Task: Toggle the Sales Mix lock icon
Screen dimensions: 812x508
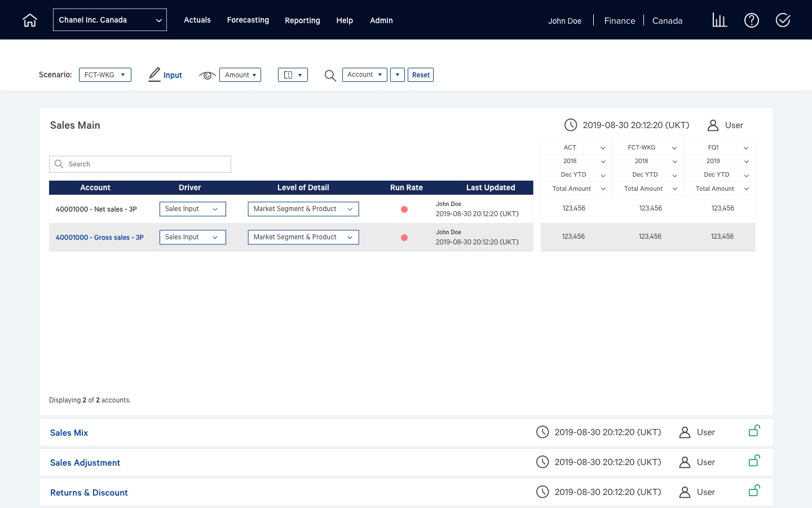Action: click(x=754, y=431)
